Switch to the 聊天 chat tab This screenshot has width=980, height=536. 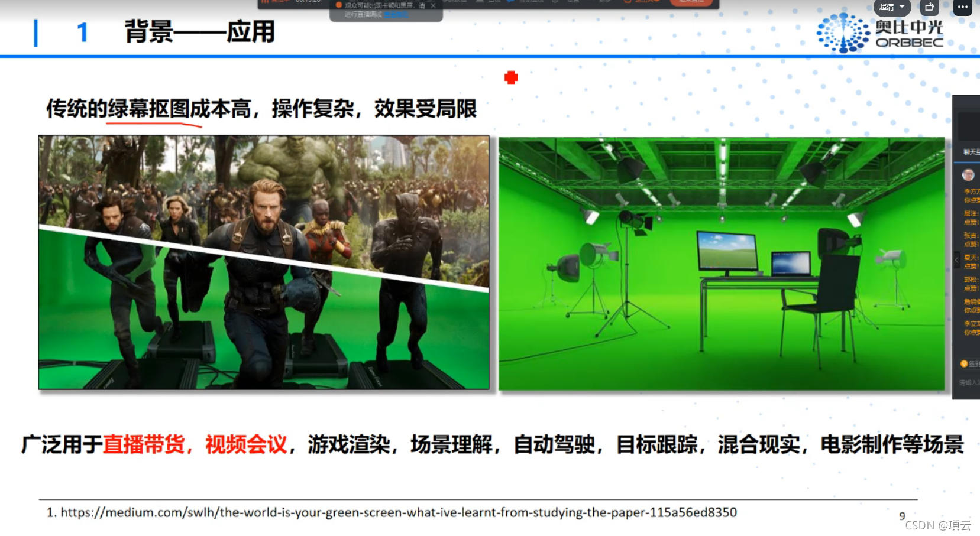click(x=971, y=152)
